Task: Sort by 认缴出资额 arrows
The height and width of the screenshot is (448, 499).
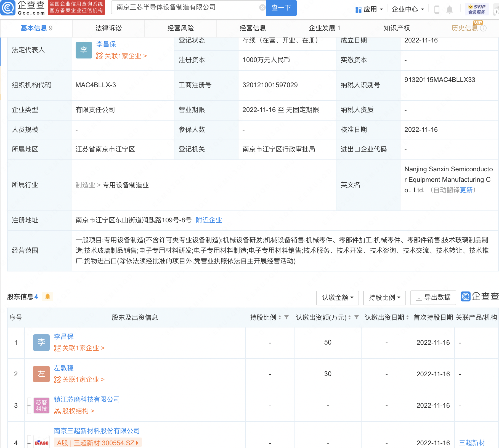Action: pyautogui.click(x=349, y=318)
